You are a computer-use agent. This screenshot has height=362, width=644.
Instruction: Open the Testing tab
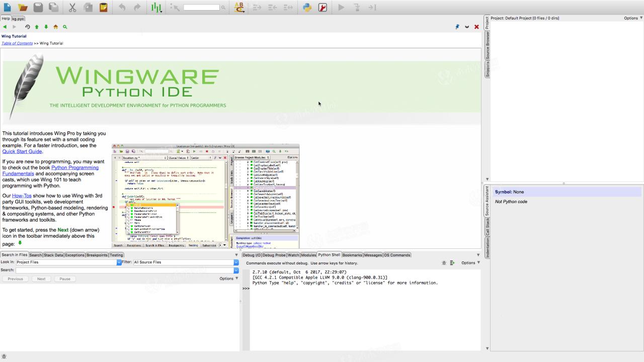pos(116,255)
